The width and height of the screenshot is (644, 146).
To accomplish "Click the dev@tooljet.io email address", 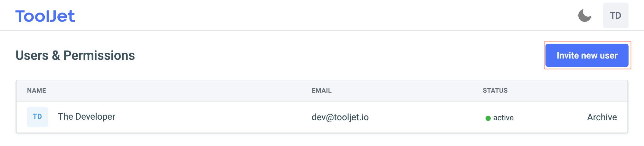I will (340, 117).
